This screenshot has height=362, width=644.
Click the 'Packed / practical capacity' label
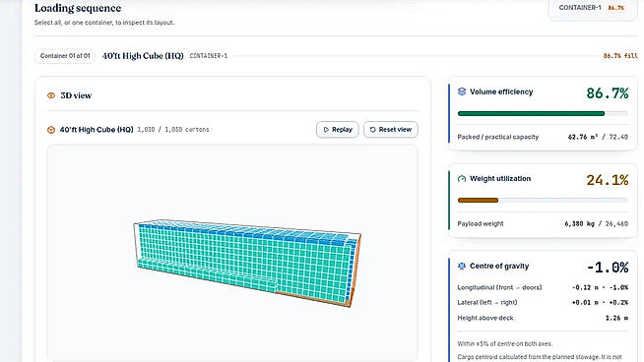[498, 137]
